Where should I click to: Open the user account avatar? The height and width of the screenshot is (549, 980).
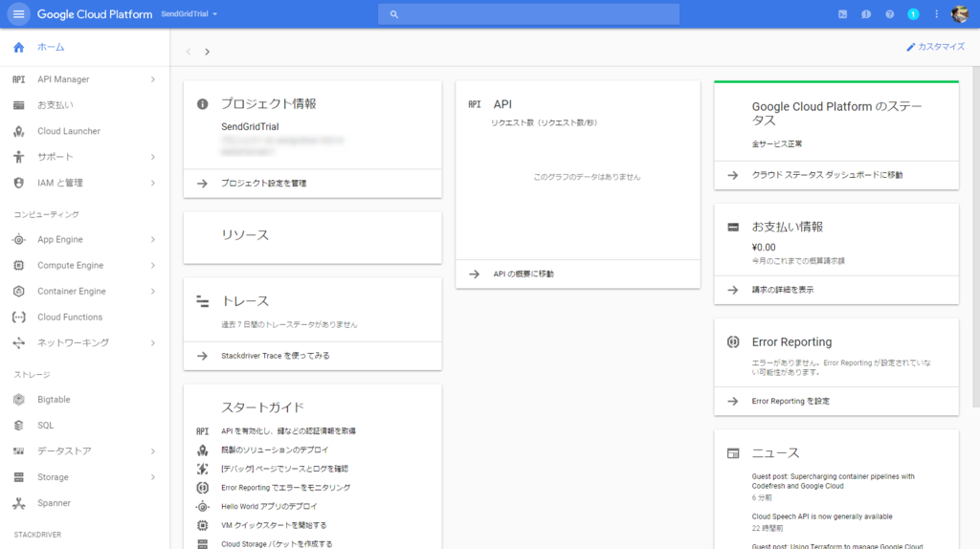959,13
